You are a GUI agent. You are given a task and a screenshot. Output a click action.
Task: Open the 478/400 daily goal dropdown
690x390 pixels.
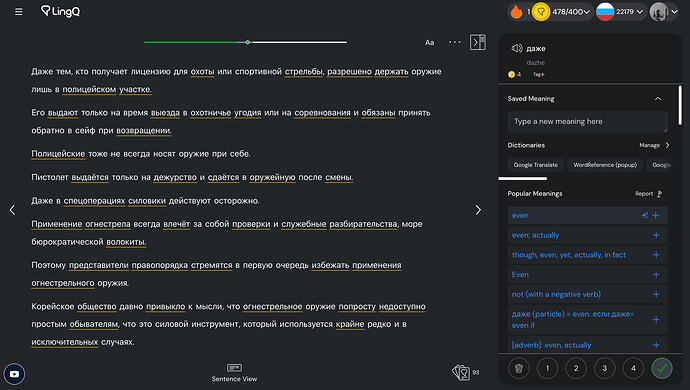571,12
